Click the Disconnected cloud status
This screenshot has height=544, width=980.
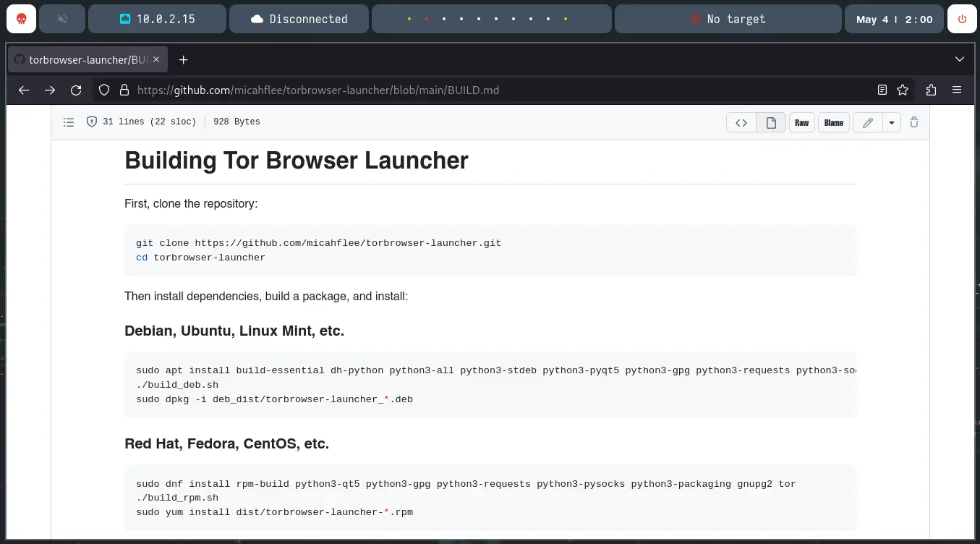[299, 20]
